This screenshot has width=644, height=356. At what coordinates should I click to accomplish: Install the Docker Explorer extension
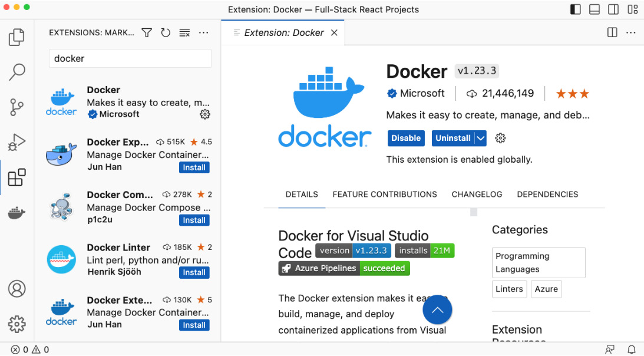194,168
